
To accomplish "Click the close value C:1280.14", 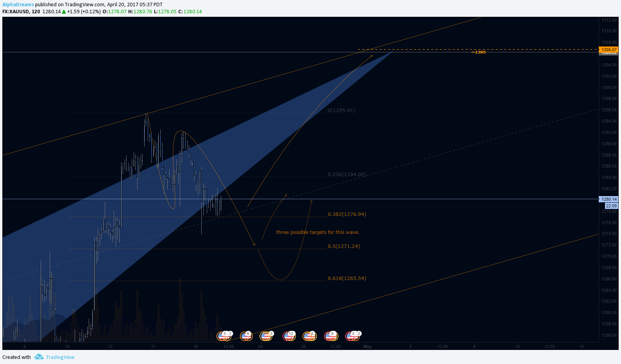I will point(190,11).
